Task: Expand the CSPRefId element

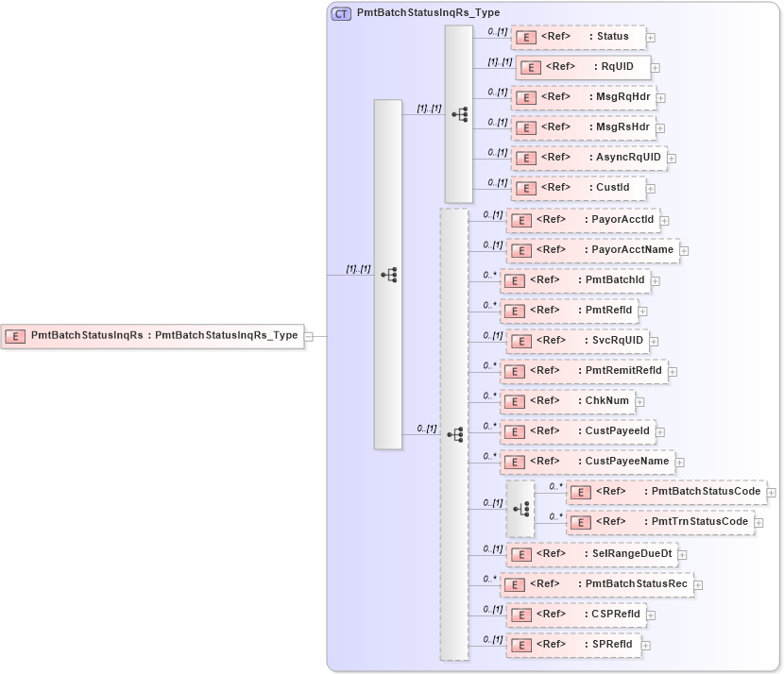Action: (x=651, y=615)
